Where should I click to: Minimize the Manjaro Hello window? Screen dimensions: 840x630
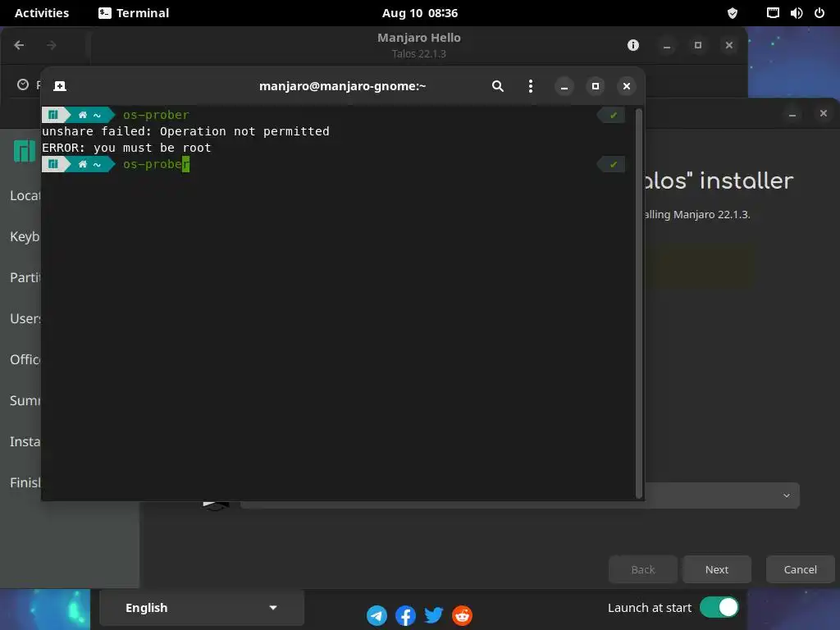pos(667,46)
